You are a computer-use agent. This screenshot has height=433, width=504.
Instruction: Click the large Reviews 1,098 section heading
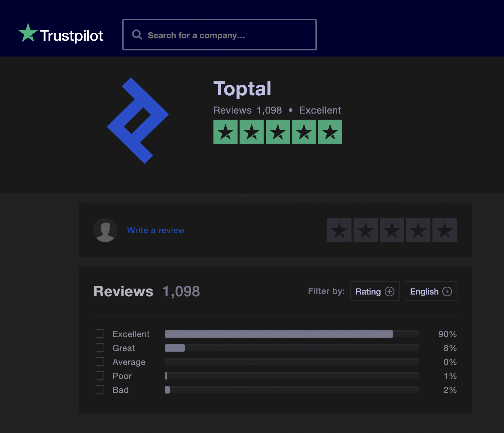(147, 292)
